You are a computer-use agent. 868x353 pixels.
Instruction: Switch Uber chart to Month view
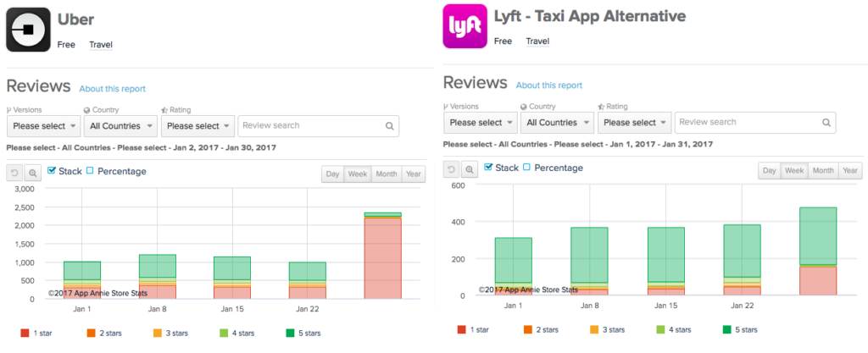[387, 174]
